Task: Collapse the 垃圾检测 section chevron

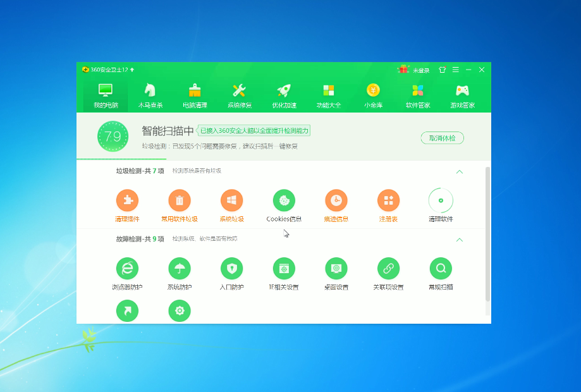Action: coord(460,171)
